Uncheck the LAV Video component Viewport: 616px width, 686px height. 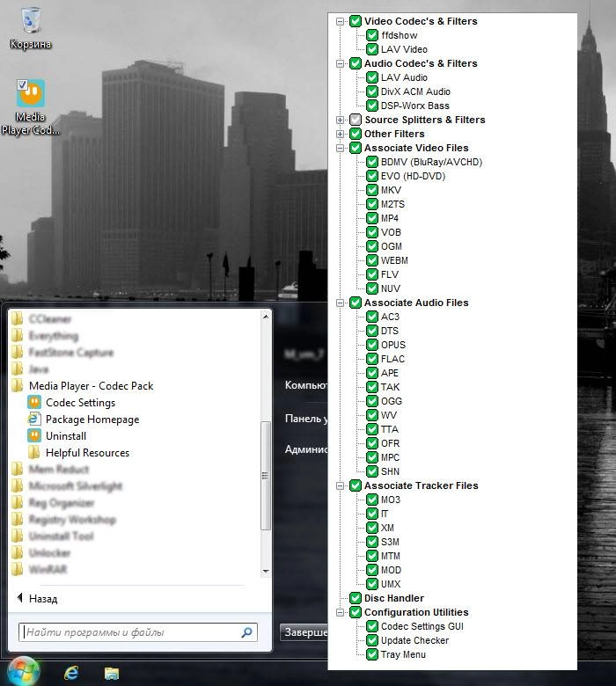372,49
